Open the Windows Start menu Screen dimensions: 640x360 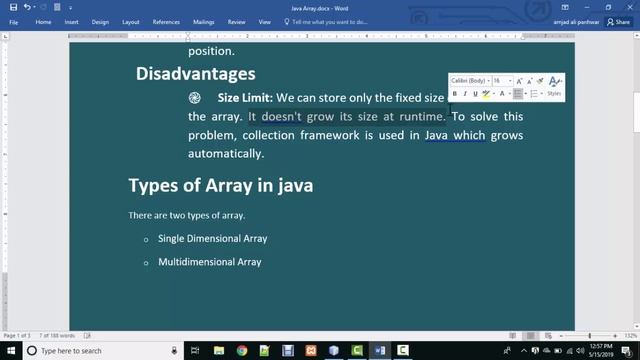(x=11, y=351)
